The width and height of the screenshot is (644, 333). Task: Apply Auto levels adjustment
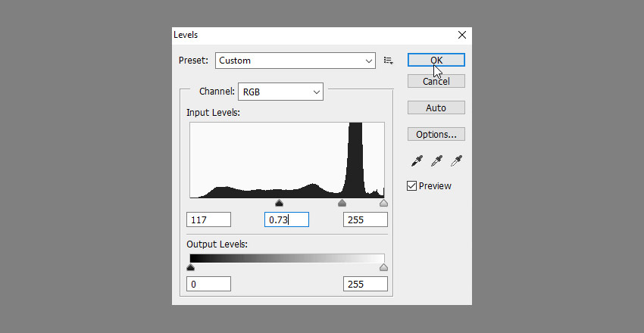tap(436, 108)
